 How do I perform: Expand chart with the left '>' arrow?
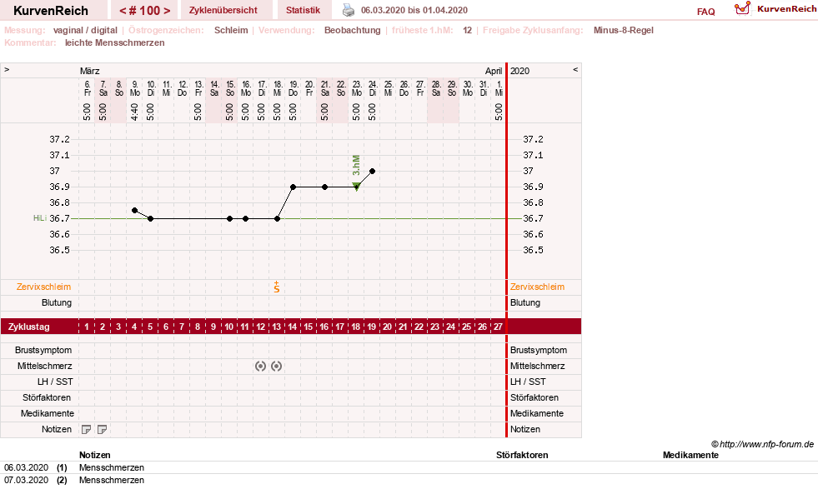tap(7, 69)
